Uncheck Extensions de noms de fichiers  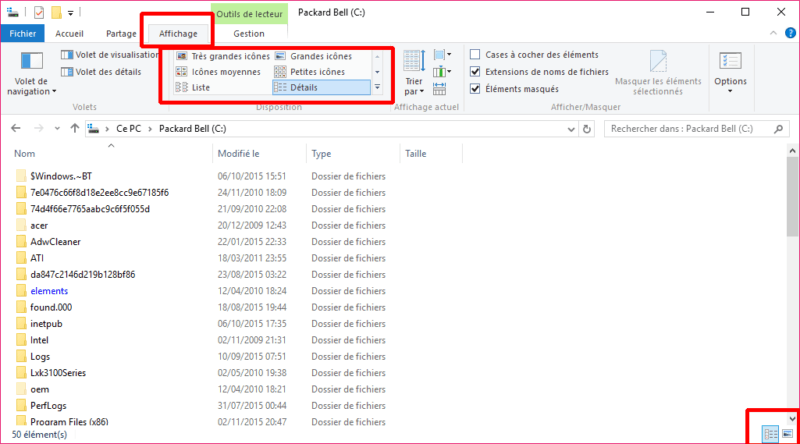[476, 72]
